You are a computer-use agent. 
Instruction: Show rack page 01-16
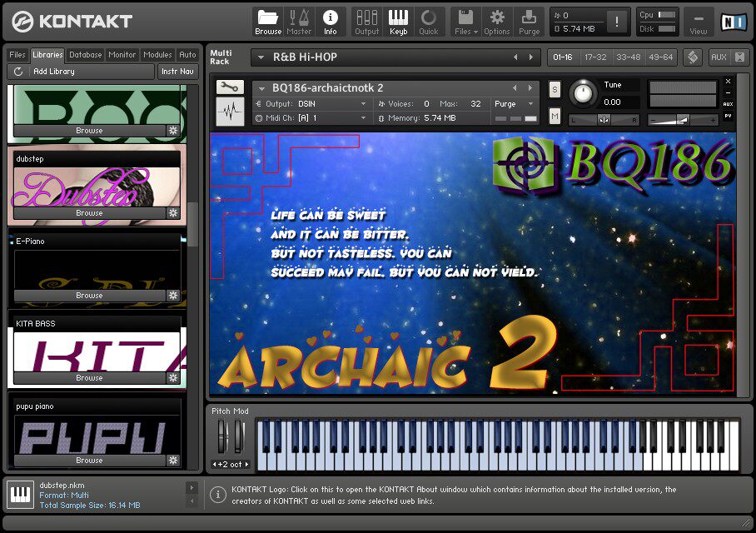pos(563,57)
